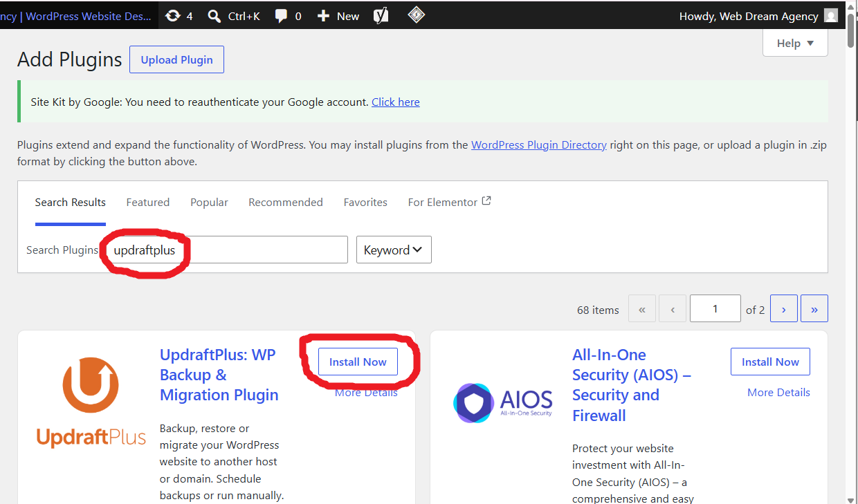Click the scrollbar up arrow

851,6
